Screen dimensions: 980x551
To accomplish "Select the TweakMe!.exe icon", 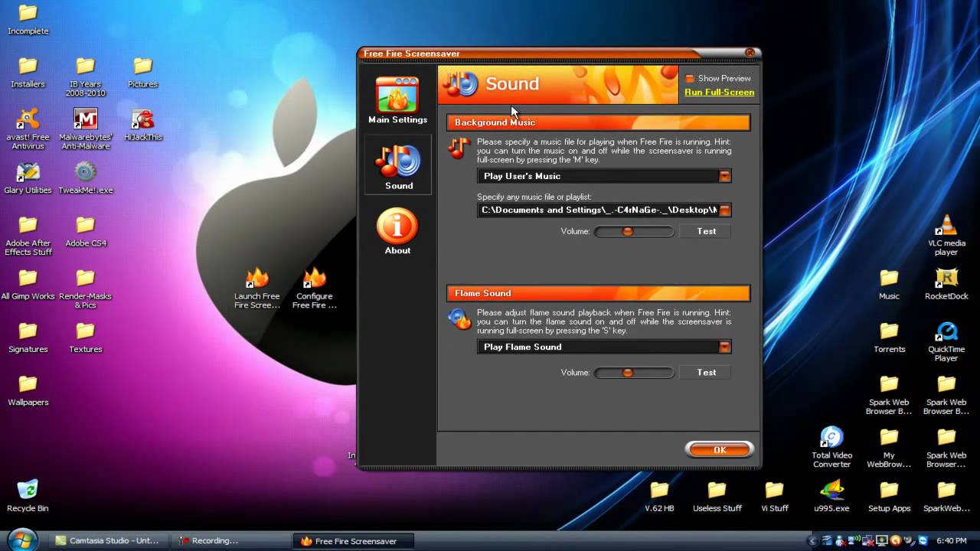I will pos(86,178).
